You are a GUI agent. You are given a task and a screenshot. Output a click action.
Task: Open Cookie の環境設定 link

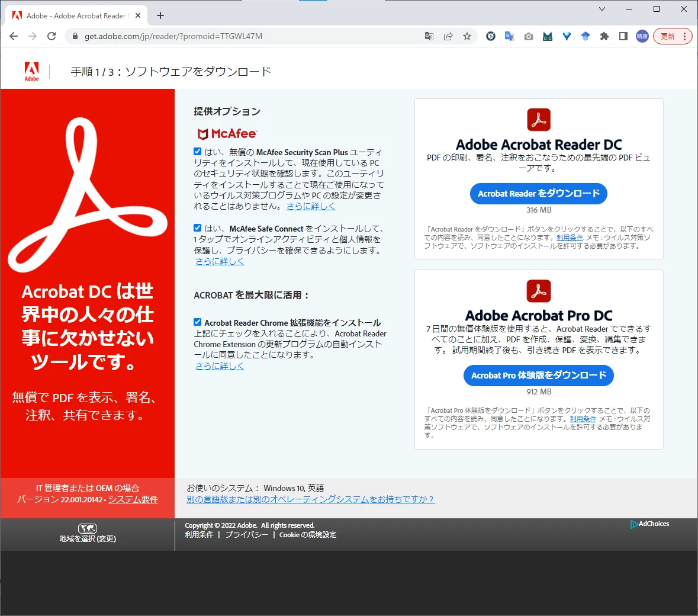[x=308, y=534]
